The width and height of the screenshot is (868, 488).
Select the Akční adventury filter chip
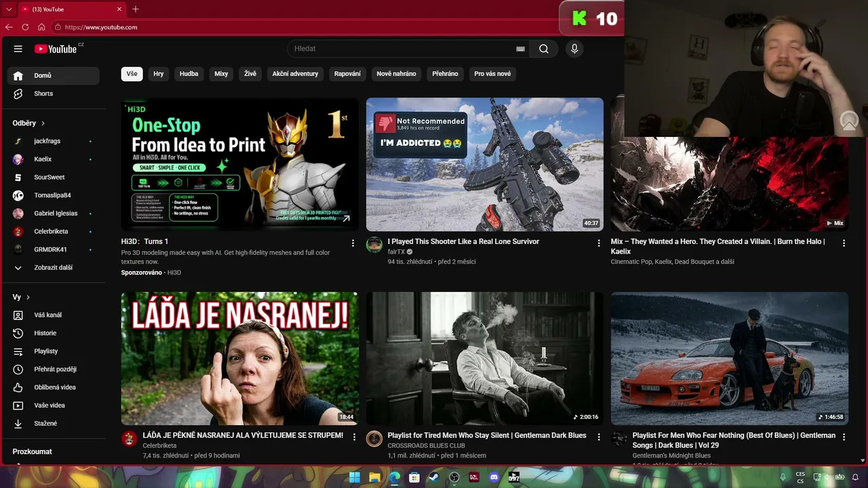coord(295,74)
